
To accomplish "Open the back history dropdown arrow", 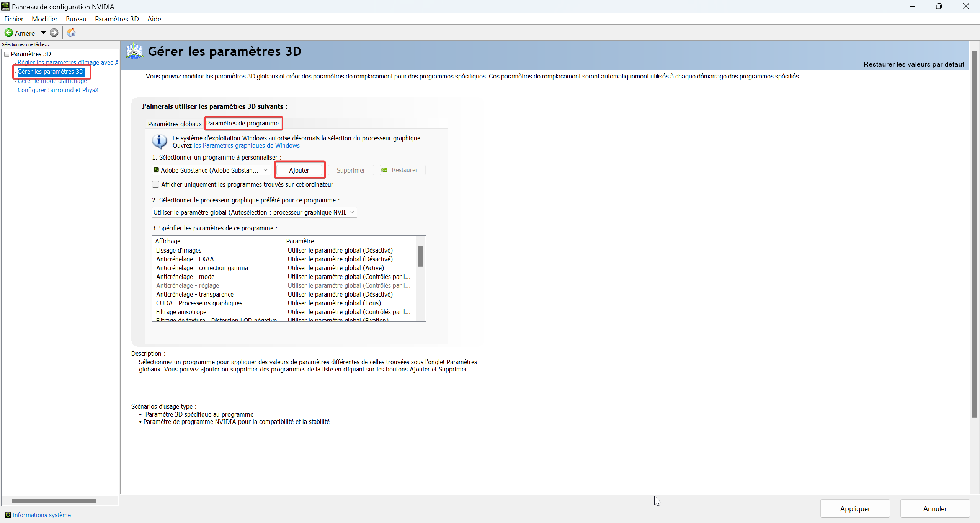I will coord(43,33).
